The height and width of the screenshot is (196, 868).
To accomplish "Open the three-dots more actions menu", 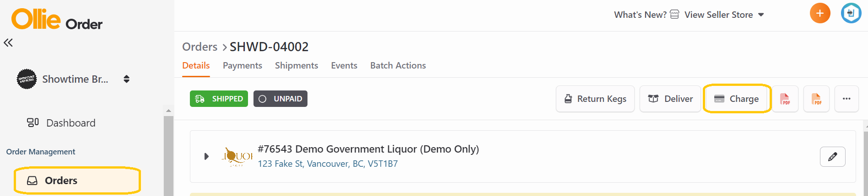I will point(846,99).
